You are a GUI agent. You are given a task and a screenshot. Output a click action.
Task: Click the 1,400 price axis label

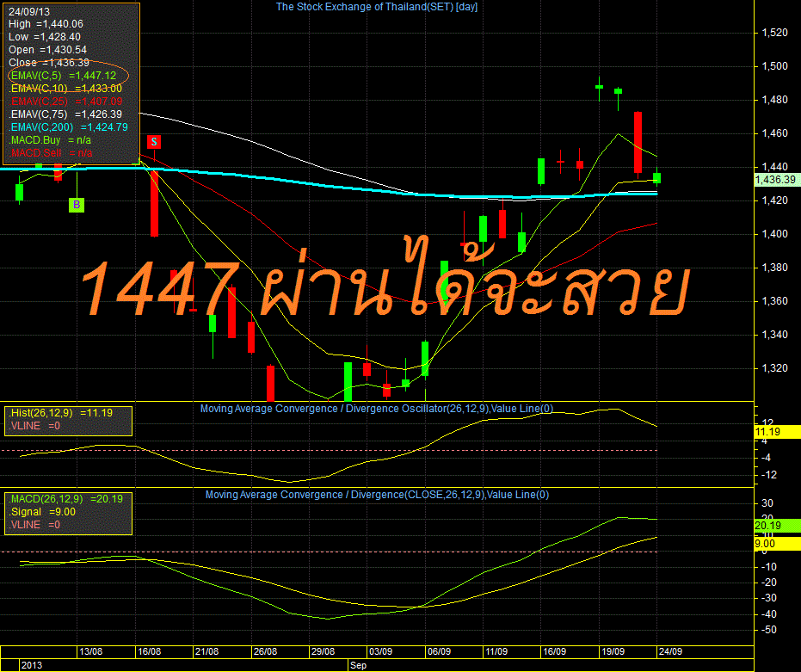(x=774, y=234)
